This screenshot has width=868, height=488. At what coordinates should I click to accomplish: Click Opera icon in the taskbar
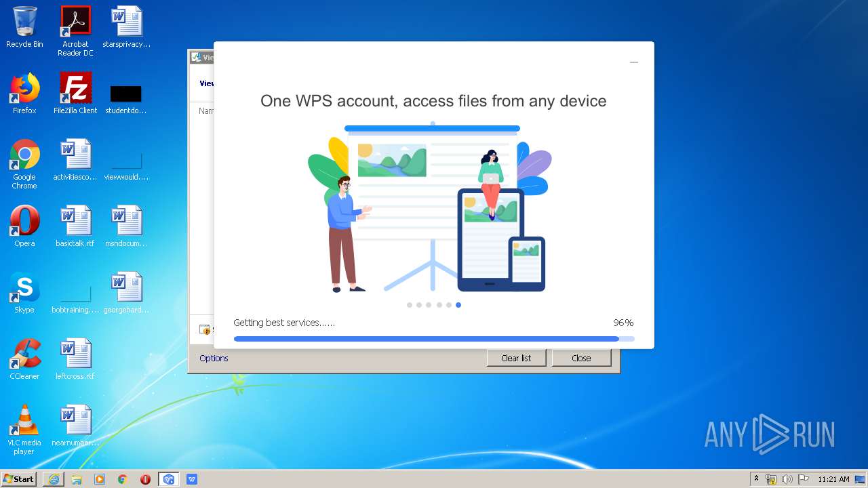click(146, 479)
